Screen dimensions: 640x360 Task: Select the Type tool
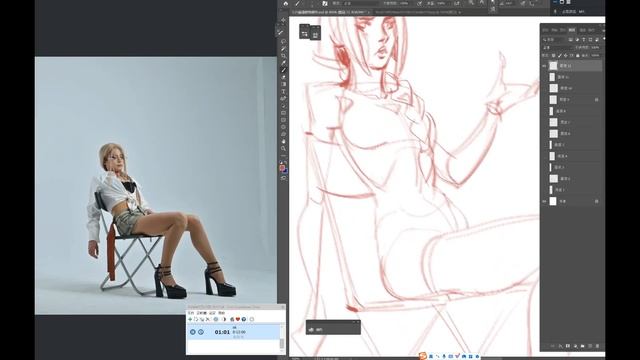click(x=283, y=91)
